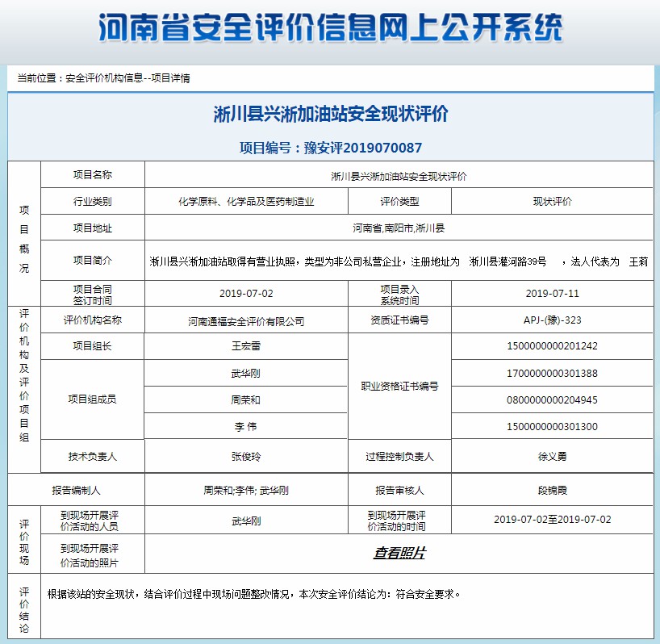Screen dimensions: 660x644
Task: Click the 评价机构及评价项目组 section header
Action: coord(24,375)
